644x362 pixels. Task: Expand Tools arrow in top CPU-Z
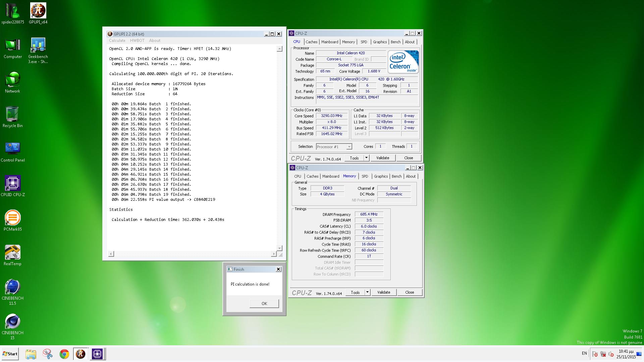click(366, 158)
